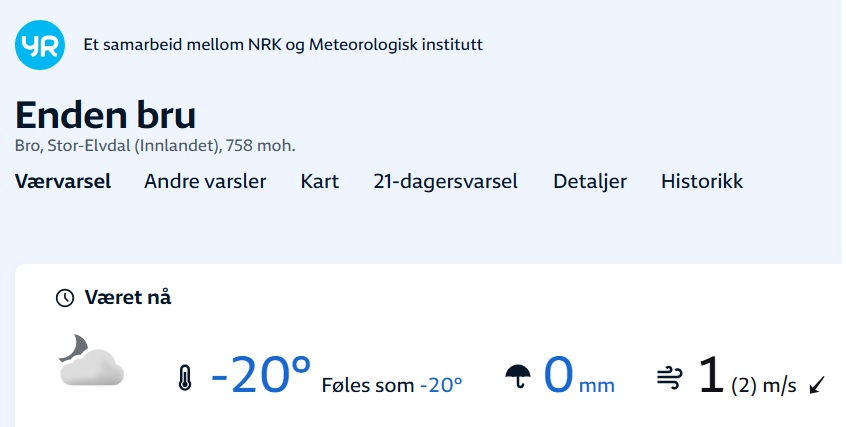846x427 pixels.
Task: Click the 0 mm precipitation value
Action: point(579,377)
